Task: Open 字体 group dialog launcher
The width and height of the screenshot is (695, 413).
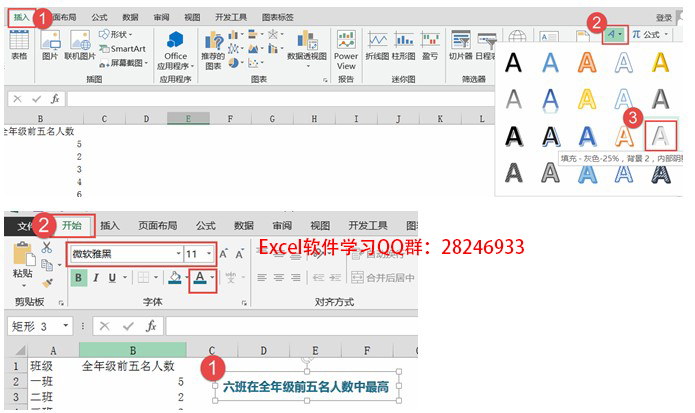Action: pyautogui.click(x=244, y=303)
